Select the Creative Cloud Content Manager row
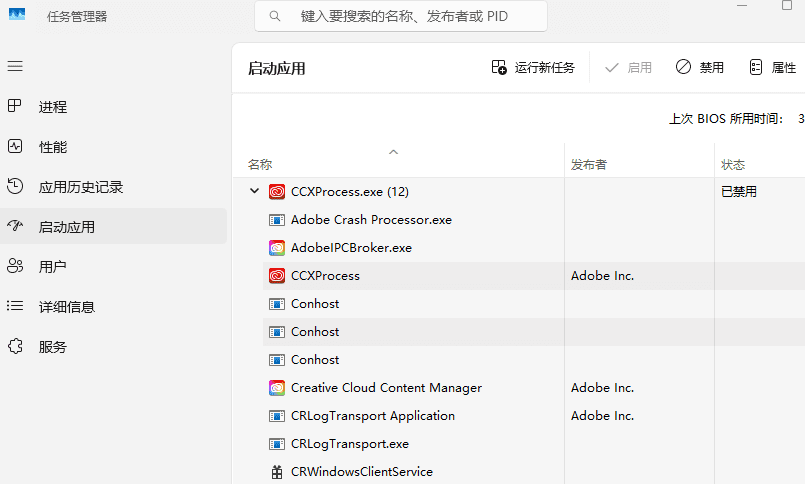Viewport: 805px width, 484px height. (x=534, y=388)
